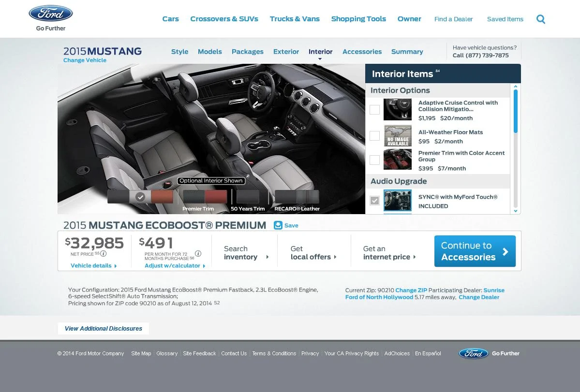Switch to the Models tab

point(210,52)
